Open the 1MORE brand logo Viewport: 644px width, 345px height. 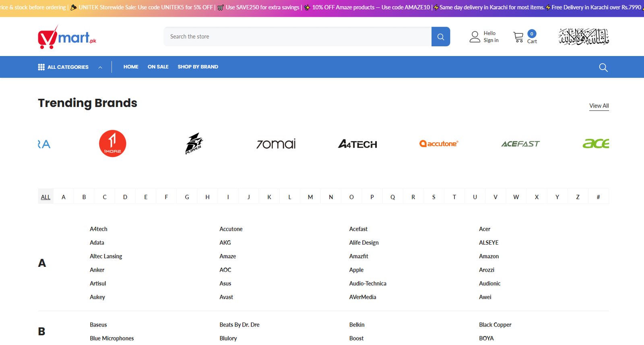tap(113, 143)
